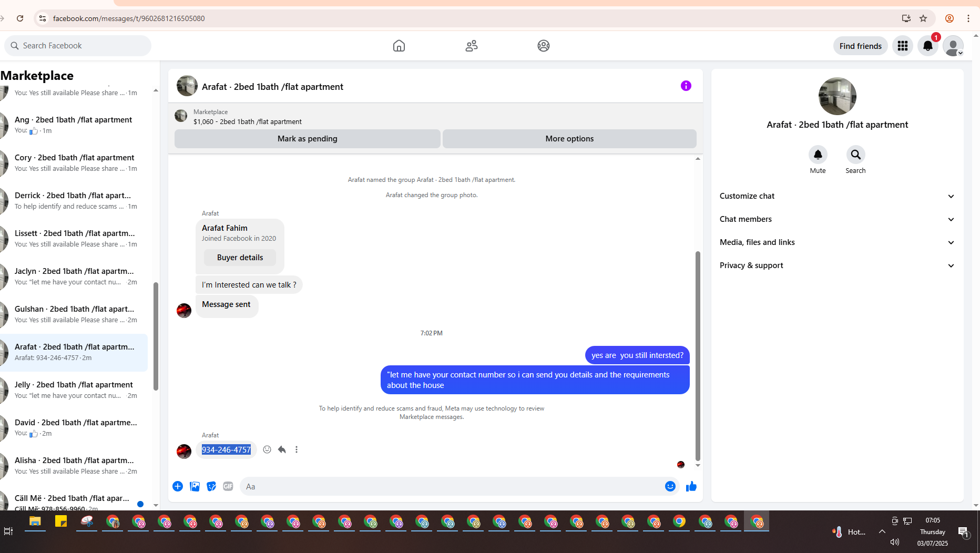This screenshot has height=553, width=980.
Task: Open more options for the phone number message
Action: click(x=297, y=449)
